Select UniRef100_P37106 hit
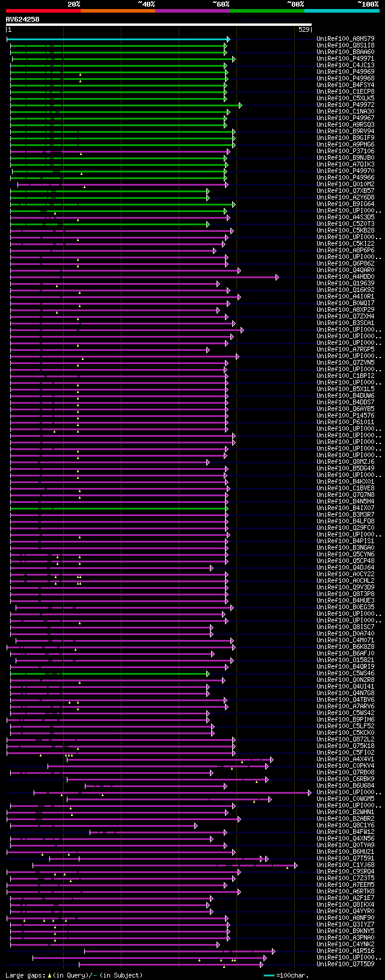The image size is (385, 980). click(345, 151)
